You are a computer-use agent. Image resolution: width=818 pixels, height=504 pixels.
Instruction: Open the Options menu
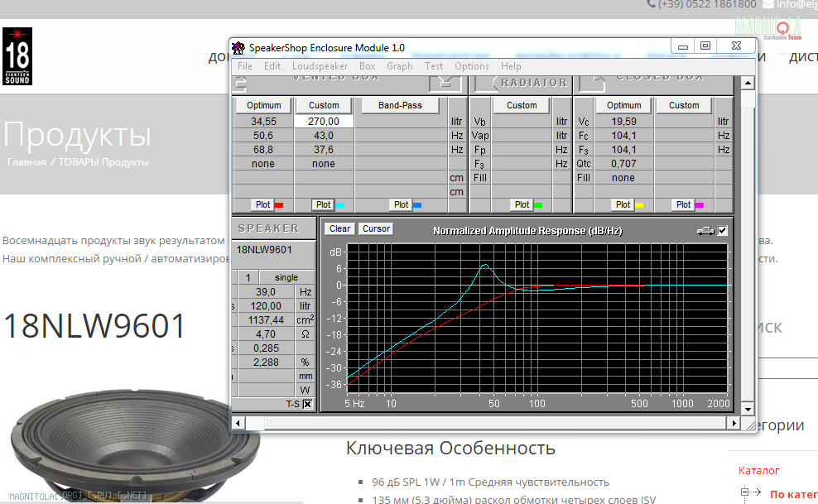[x=472, y=66]
